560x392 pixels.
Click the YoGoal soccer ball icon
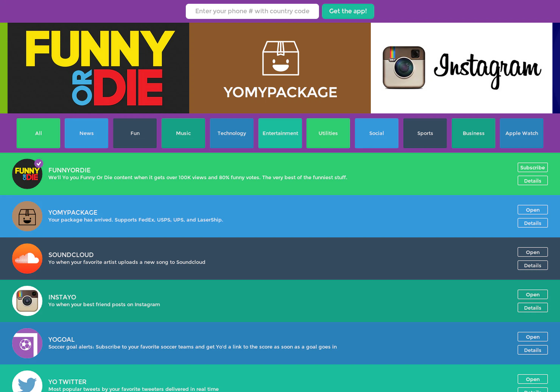[27, 343]
